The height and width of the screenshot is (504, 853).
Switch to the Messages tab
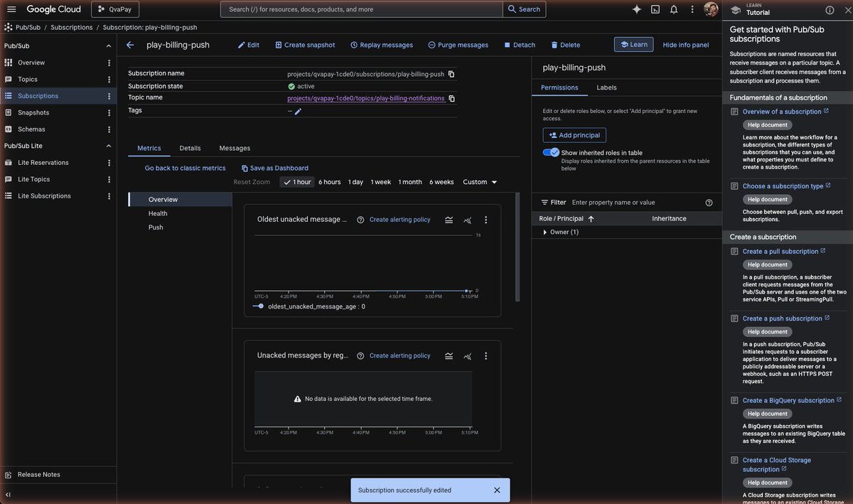235,148
